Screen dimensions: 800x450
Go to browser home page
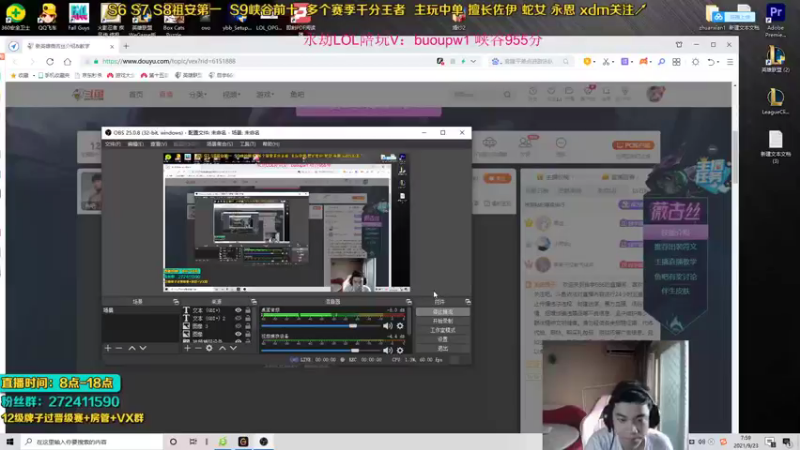[x=67, y=62]
